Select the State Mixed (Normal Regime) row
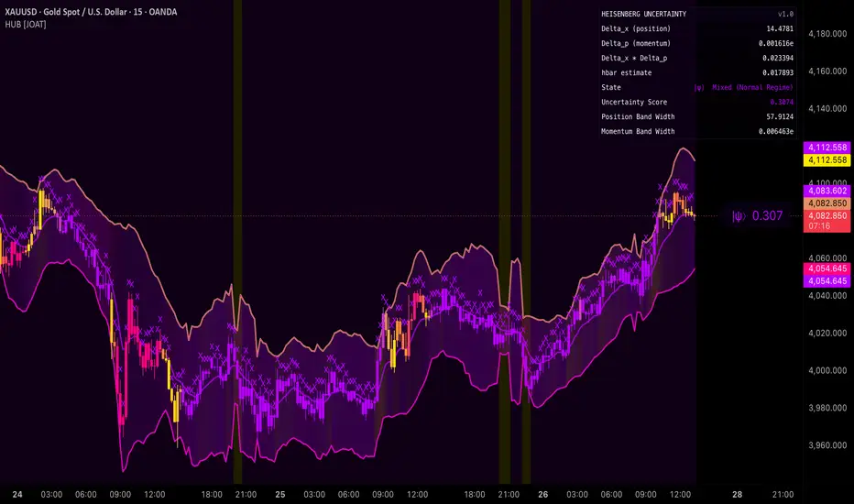Screen dimensions: 854x504 pyautogui.click(x=697, y=87)
